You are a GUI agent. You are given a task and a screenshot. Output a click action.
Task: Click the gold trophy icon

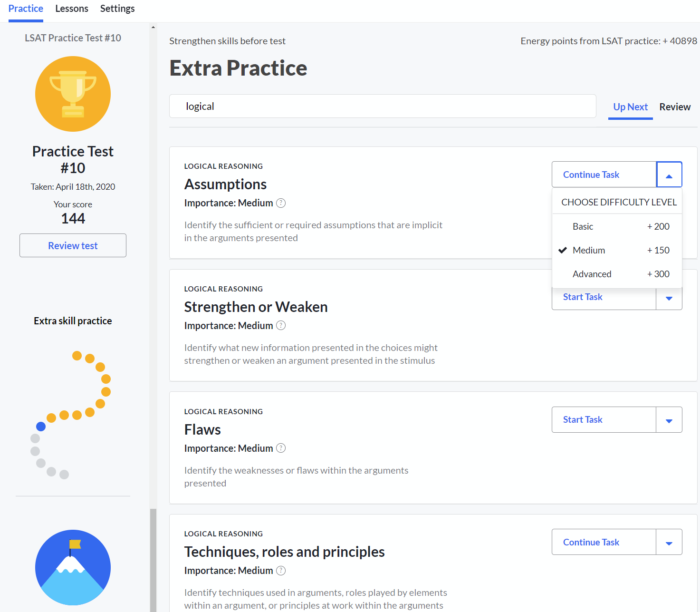(x=73, y=94)
